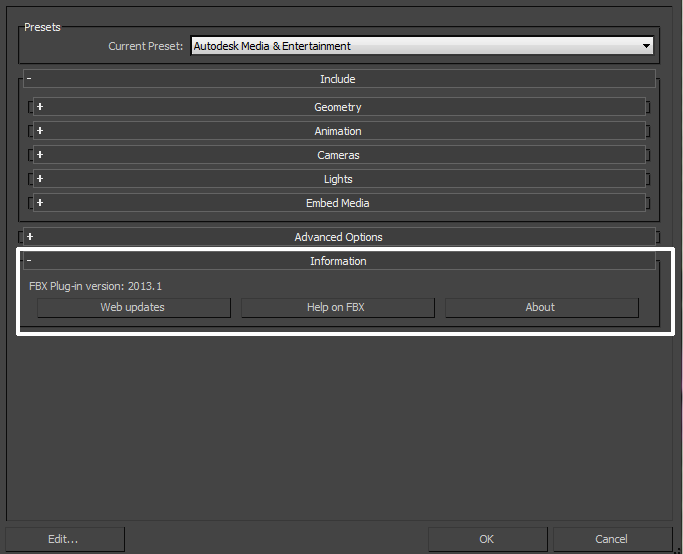Expand the Embed Media title bar
The height and width of the screenshot is (554, 683).
[x=338, y=203]
